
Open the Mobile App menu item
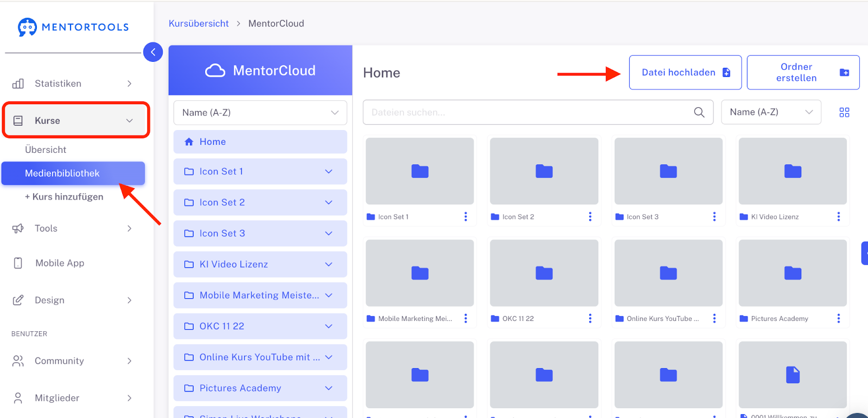coord(60,263)
